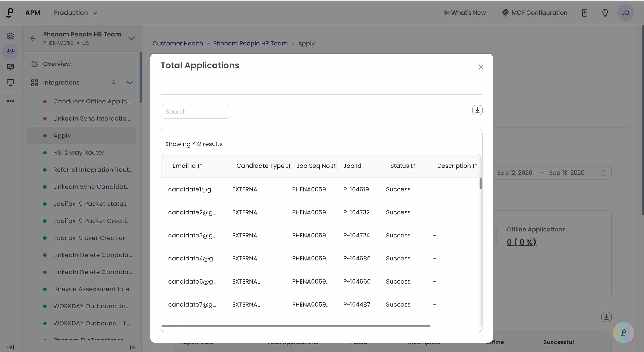Select Referral Integration Rout... integration
This screenshot has width=644, height=352.
pos(81,170)
